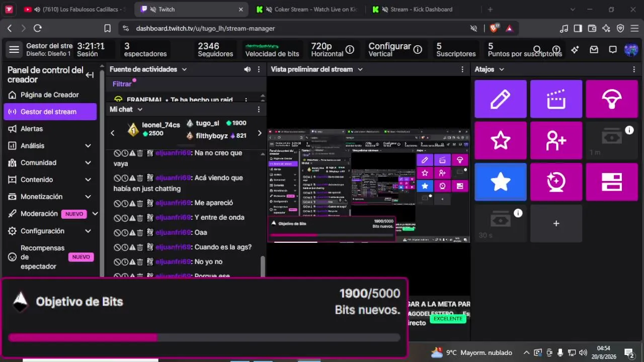The image size is (644, 362).
Task: Add a quick action with the plus tile
Action: tap(556, 223)
